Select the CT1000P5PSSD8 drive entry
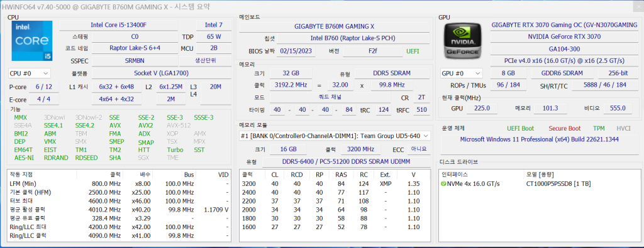 (x=558, y=183)
